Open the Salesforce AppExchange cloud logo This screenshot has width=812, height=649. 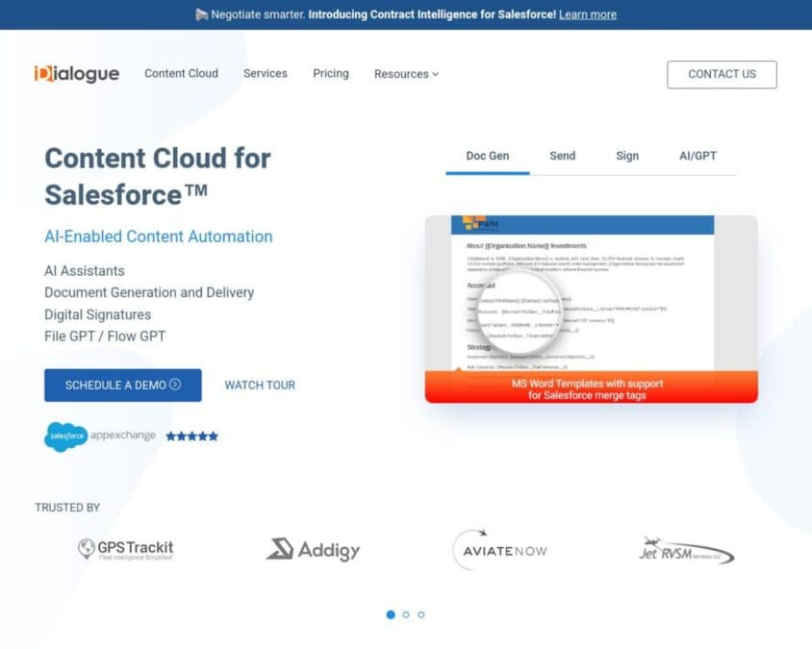click(65, 437)
